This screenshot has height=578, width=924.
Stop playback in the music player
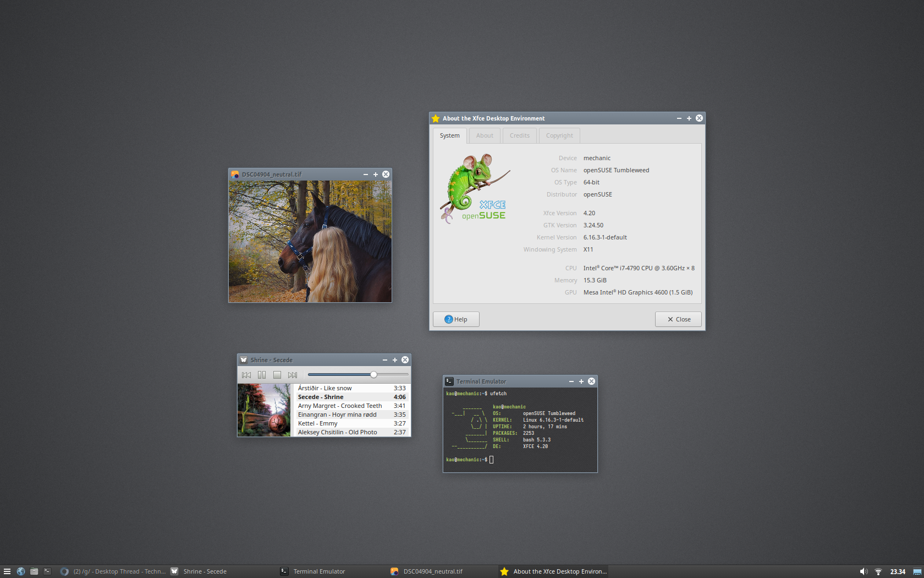(x=277, y=375)
